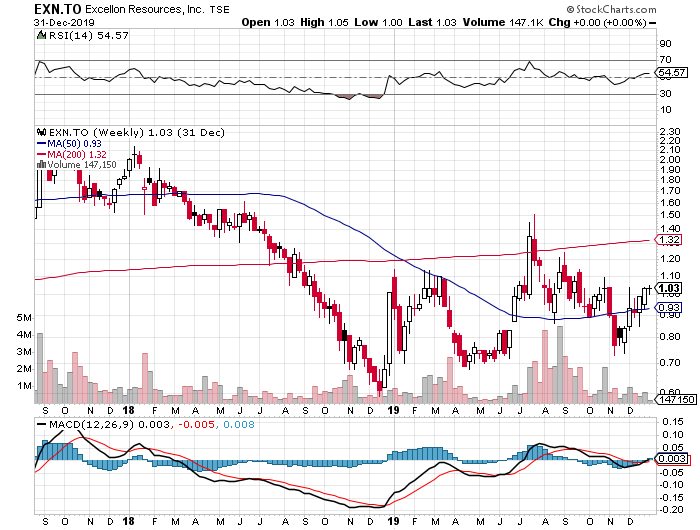Click the Excellon Resources, Inc. company name
The image size is (700, 530).
(x=145, y=9)
